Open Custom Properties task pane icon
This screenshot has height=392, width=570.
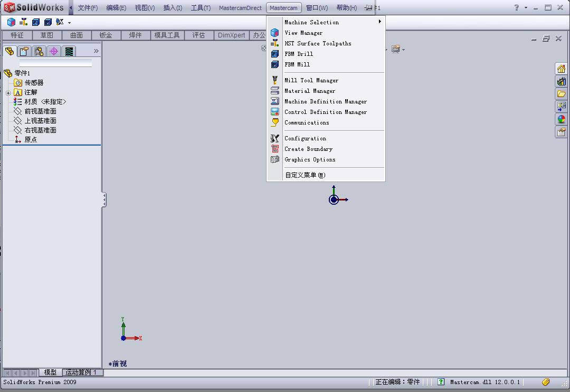tap(561, 132)
